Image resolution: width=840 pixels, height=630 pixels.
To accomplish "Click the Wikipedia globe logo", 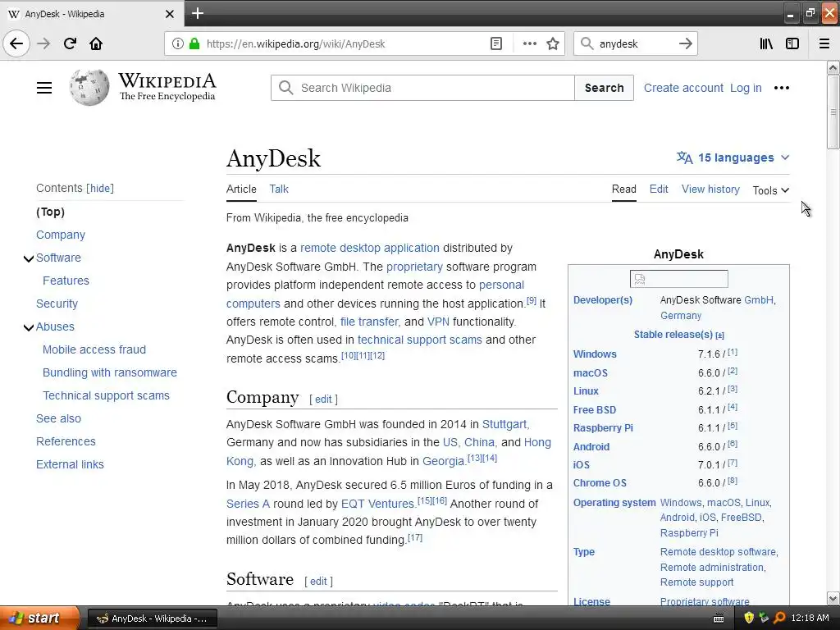I will [x=89, y=87].
